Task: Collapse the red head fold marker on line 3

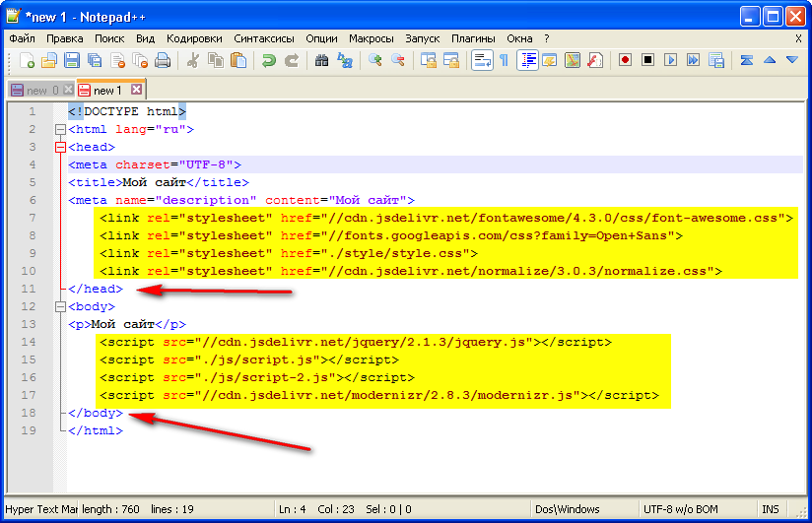Action: 60,147
